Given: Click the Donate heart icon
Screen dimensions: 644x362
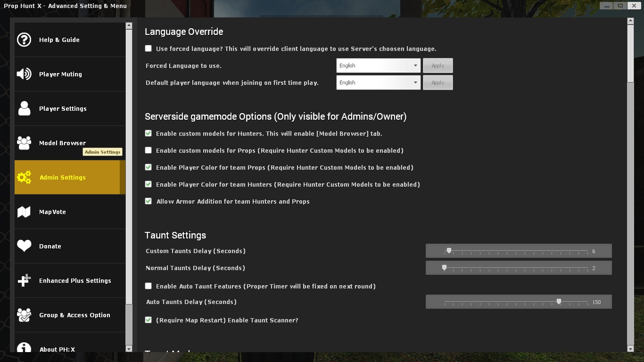Looking at the screenshot, I should click(x=24, y=246).
